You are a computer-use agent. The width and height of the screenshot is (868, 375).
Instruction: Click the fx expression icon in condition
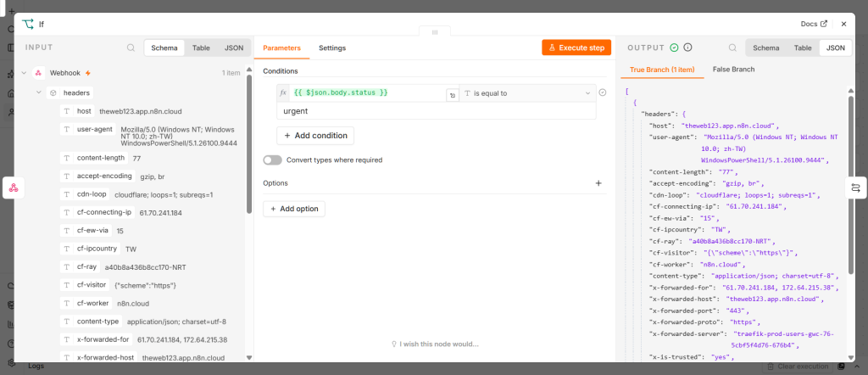283,93
